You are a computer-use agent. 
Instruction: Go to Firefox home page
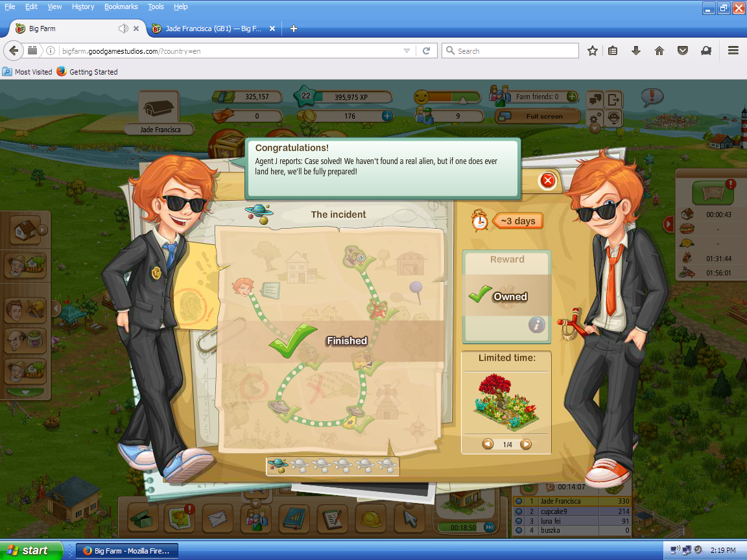[x=659, y=51]
